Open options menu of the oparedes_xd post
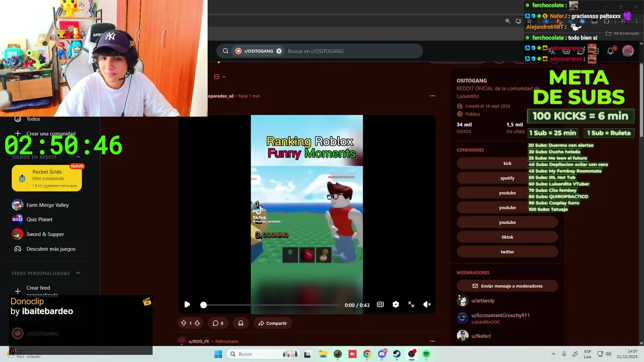This screenshot has width=644, height=362. point(432,96)
